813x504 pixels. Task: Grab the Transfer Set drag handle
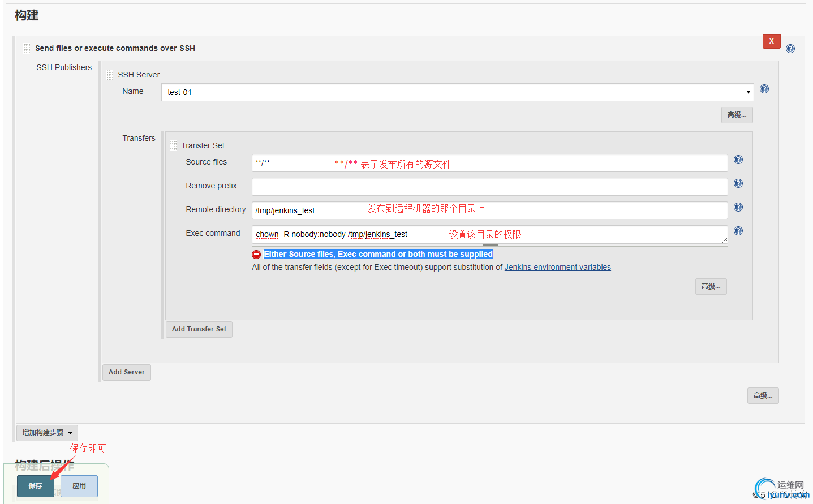[x=173, y=145]
